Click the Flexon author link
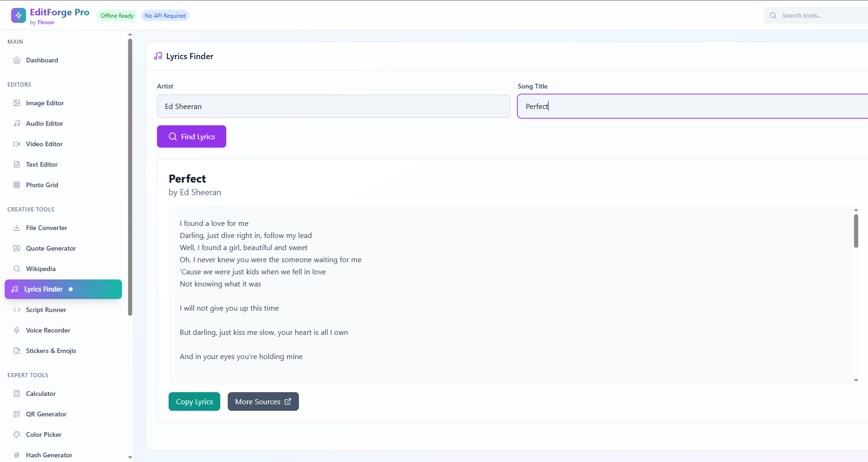Screen dimensions: 868x462 pyautogui.click(x=46, y=22)
